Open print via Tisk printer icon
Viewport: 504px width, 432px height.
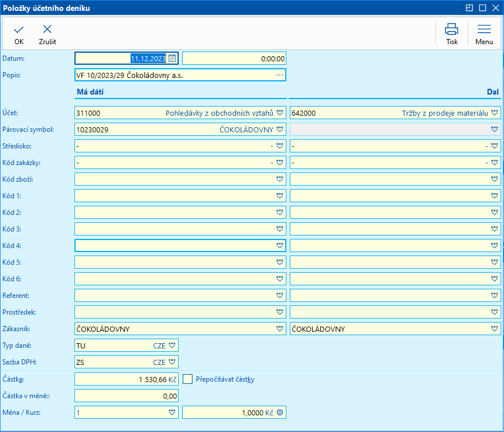coord(452,30)
